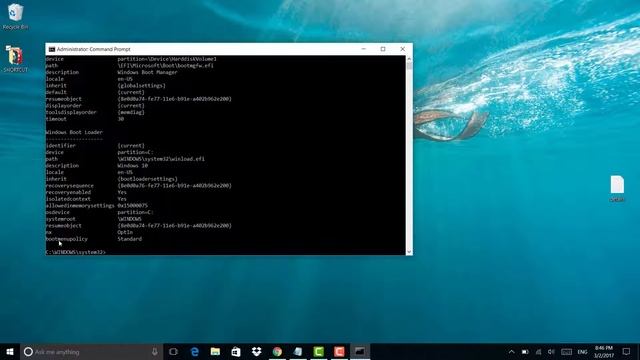Open the touch keyboard tray icon
This screenshot has width=640, height=360.
click(x=567, y=352)
